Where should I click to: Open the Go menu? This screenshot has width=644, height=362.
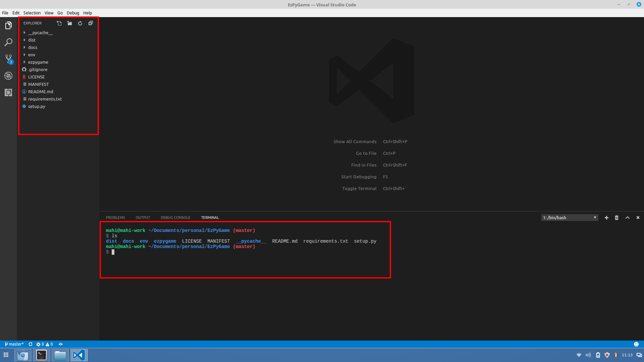coord(60,13)
